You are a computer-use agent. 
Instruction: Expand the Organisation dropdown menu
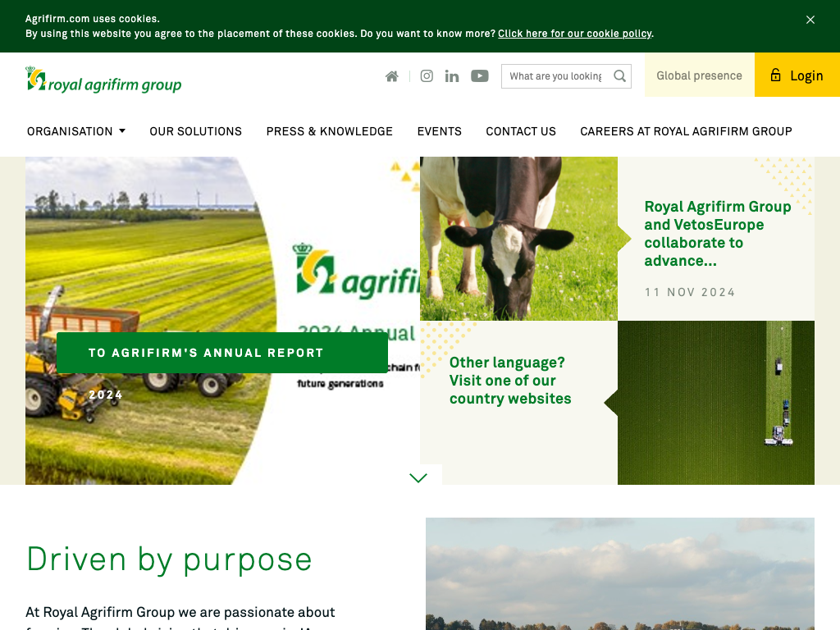coord(76,131)
